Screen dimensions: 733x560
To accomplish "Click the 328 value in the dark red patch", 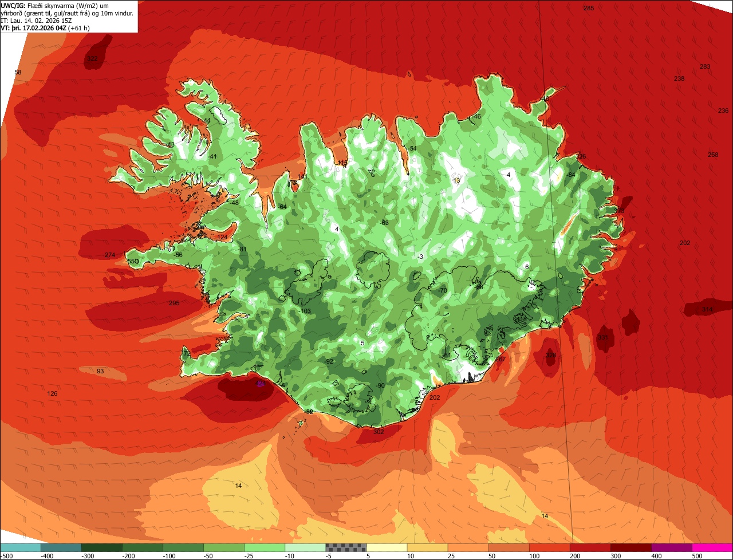I will point(551,356).
